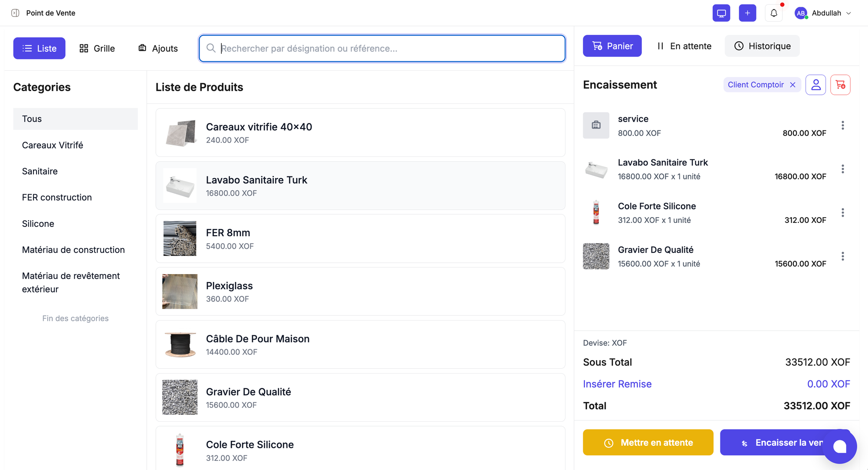The width and height of the screenshot is (868, 470).
Task: Click the monitor screen icon button
Action: pyautogui.click(x=721, y=13)
